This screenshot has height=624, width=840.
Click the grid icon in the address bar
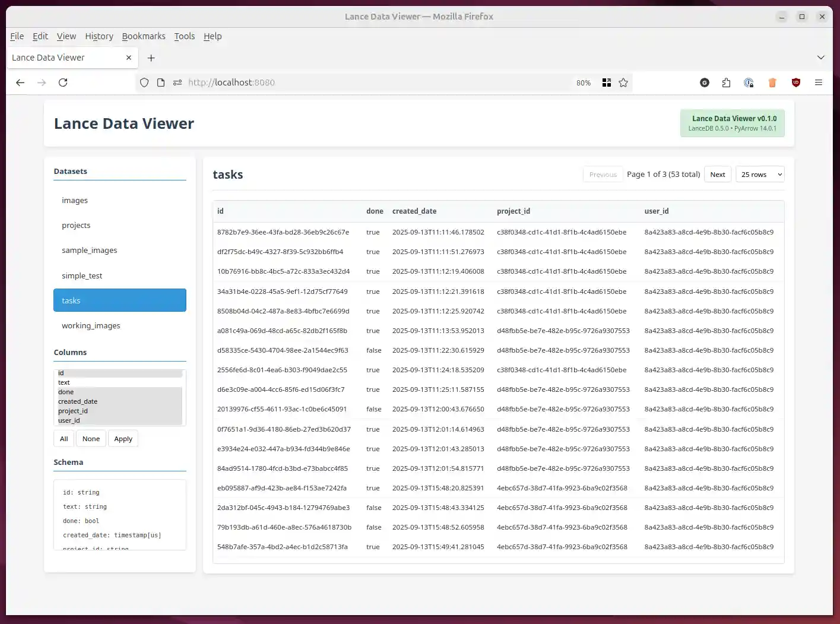pyautogui.click(x=606, y=83)
